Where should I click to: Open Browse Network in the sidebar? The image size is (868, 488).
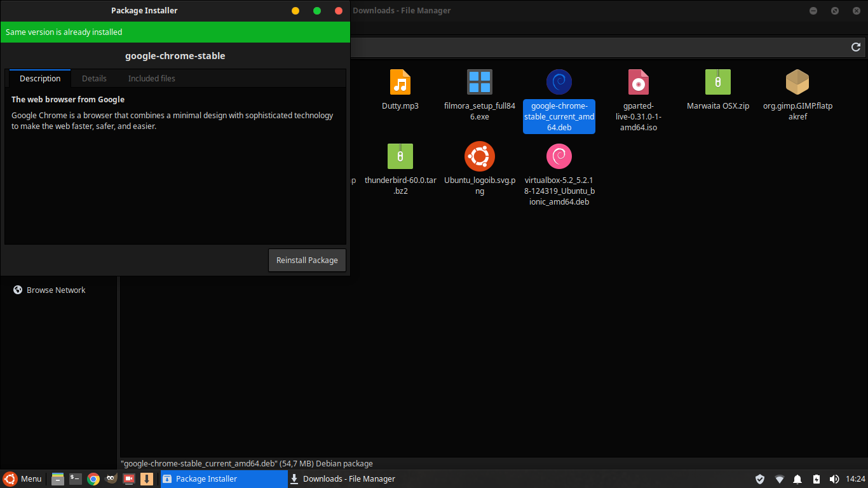pos(55,290)
